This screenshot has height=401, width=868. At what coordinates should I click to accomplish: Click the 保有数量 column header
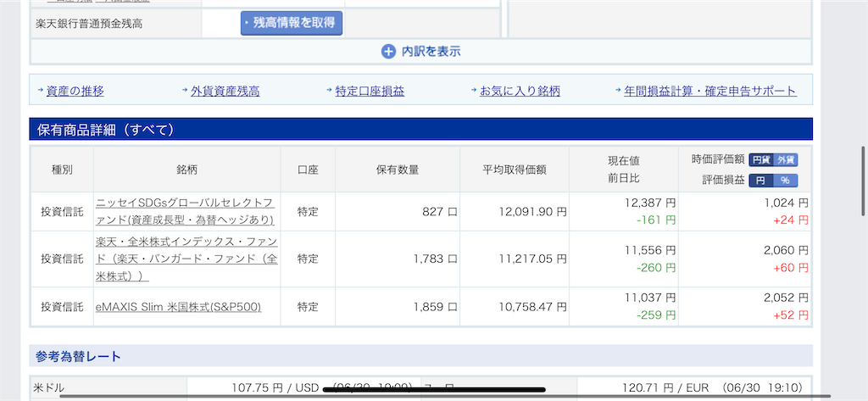(x=398, y=170)
